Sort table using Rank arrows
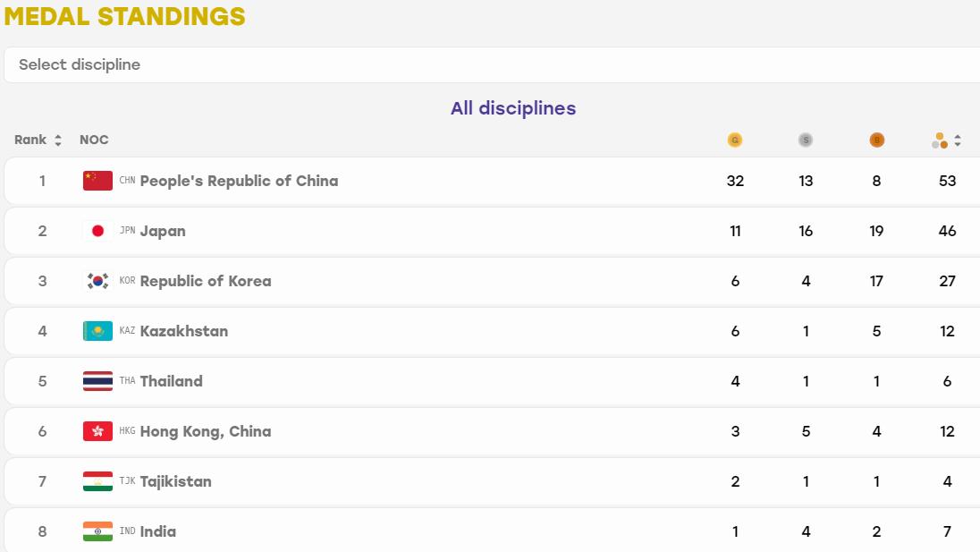Screen dimensions: 980x552 point(58,140)
